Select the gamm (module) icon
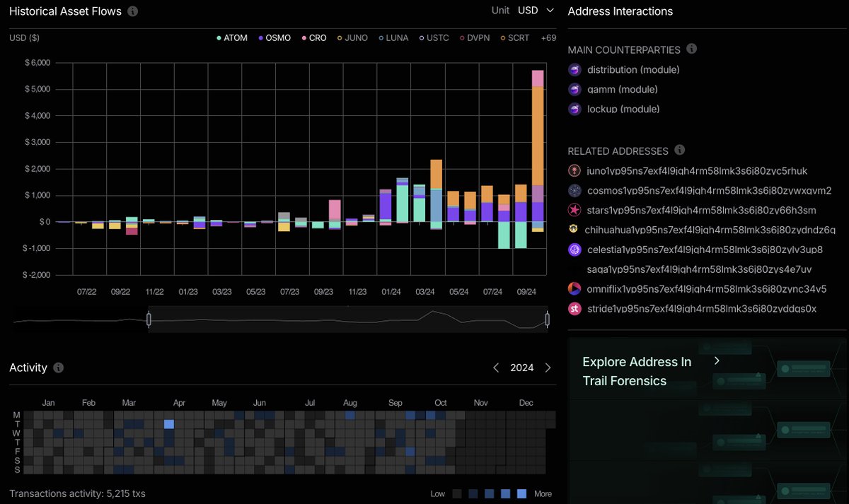The width and height of the screenshot is (849, 504). (574, 90)
